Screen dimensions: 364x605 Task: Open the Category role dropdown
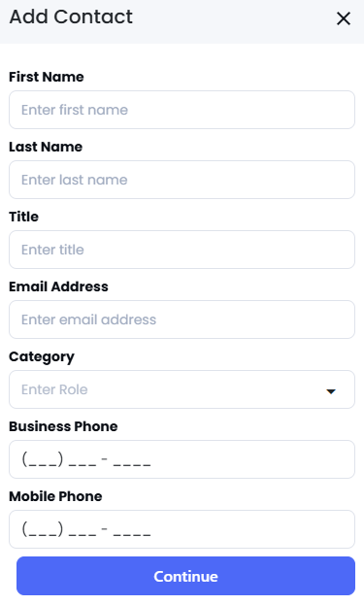pyautogui.click(x=182, y=389)
